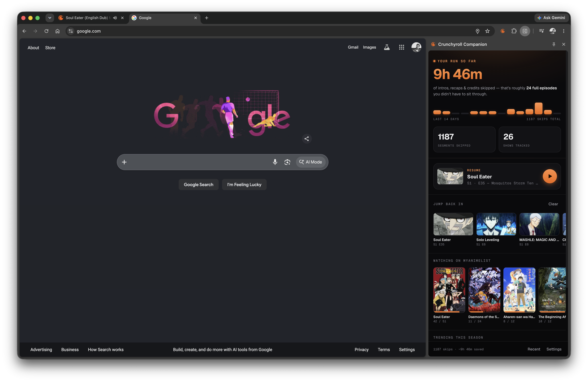Open the Chrome profile avatar in toolbar
588x382 pixels.
tap(553, 31)
